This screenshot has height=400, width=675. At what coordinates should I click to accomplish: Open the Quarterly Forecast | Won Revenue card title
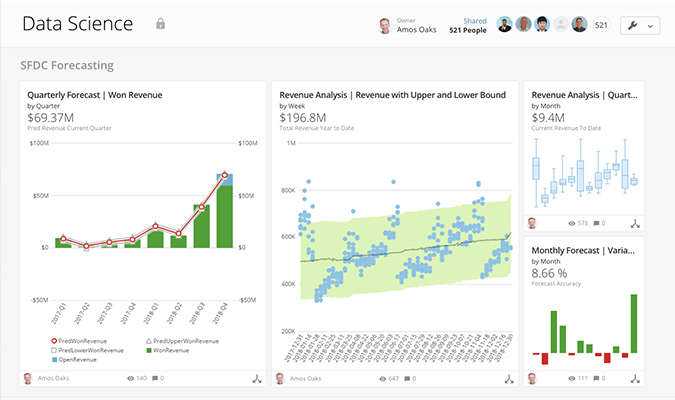(x=95, y=95)
